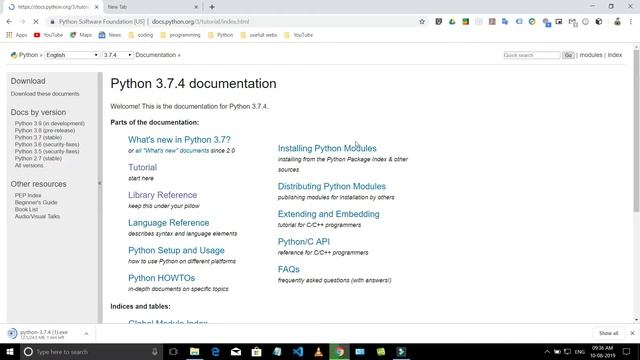Click the Quick search field
Screen dimensions: 640x360
tap(531, 55)
